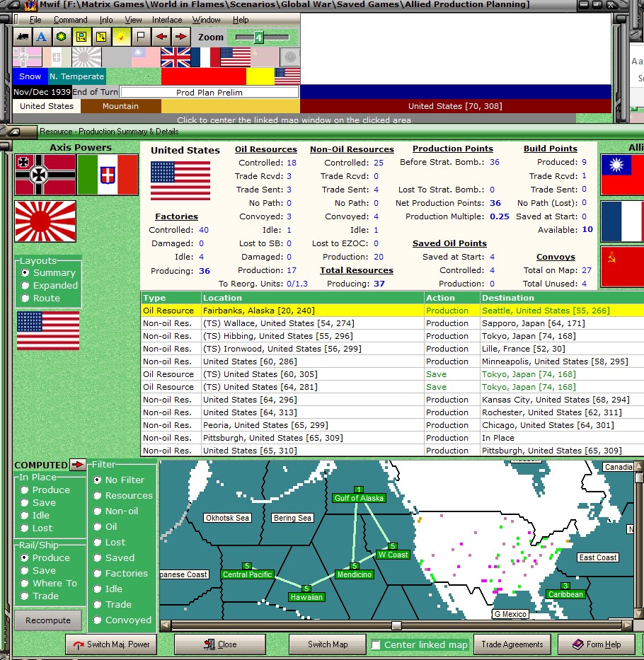Choose the Oil filter radio button
Viewport: 644px width, 660px height.
(x=97, y=526)
